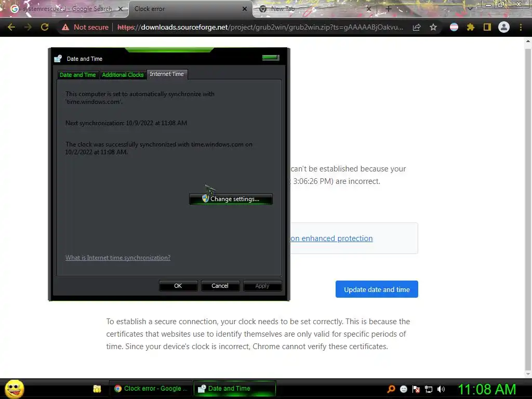The image size is (532, 399).
Task: Open the Date and Time tab
Action: 78,75
